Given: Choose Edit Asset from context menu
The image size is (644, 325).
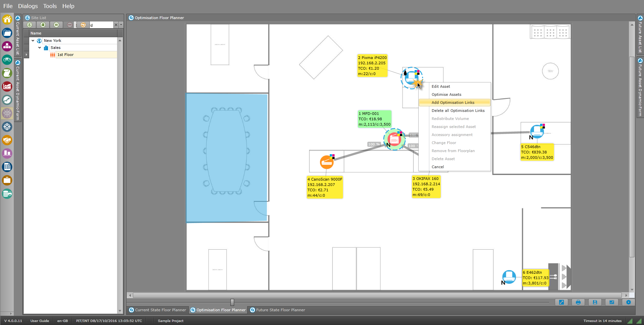Looking at the screenshot, I should click(x=455, y=86).
